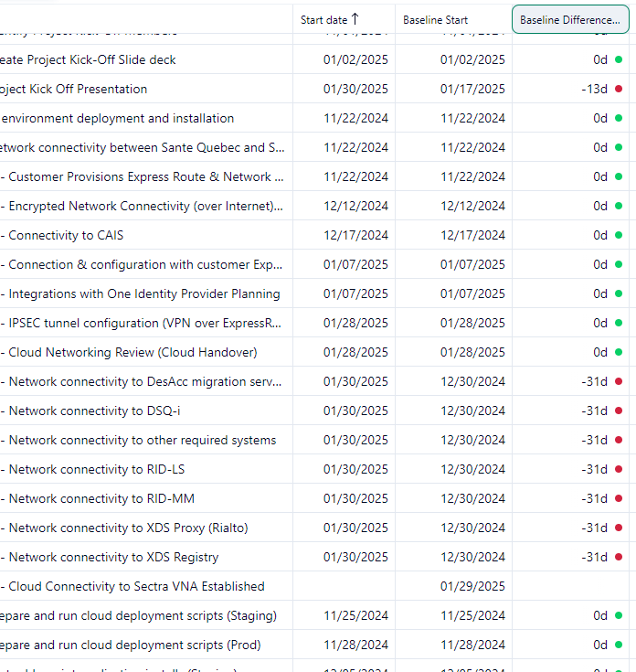Select Network connectivity to XDS Proxy (Rialto) task

coord(128,528)
